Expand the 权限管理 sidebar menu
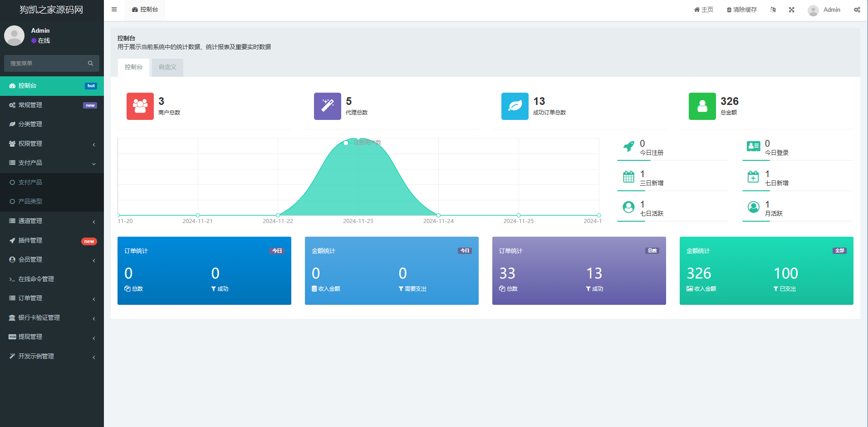 52,144
